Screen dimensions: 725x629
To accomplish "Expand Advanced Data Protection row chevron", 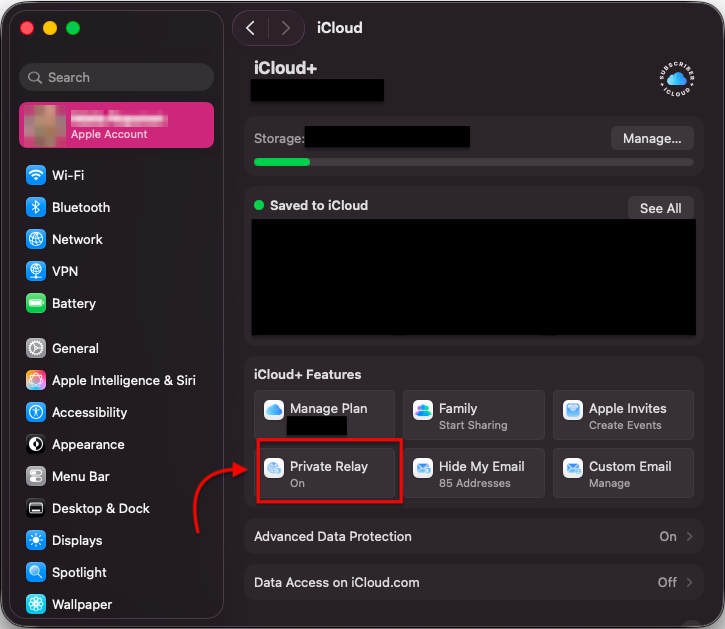I will coord(689,536).
